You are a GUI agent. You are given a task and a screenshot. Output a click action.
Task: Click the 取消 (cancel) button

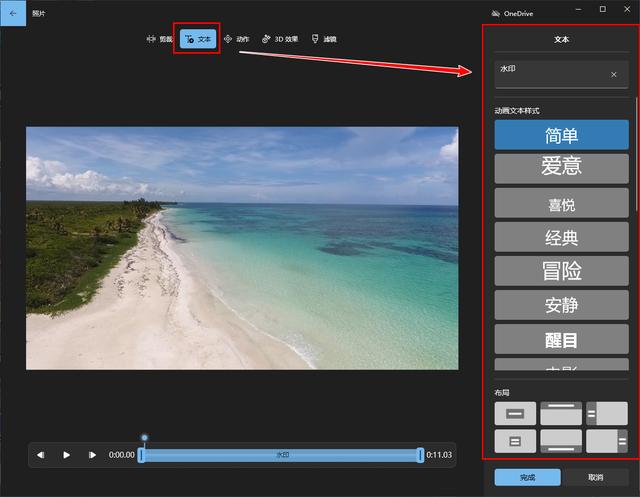tap(595, 477)
